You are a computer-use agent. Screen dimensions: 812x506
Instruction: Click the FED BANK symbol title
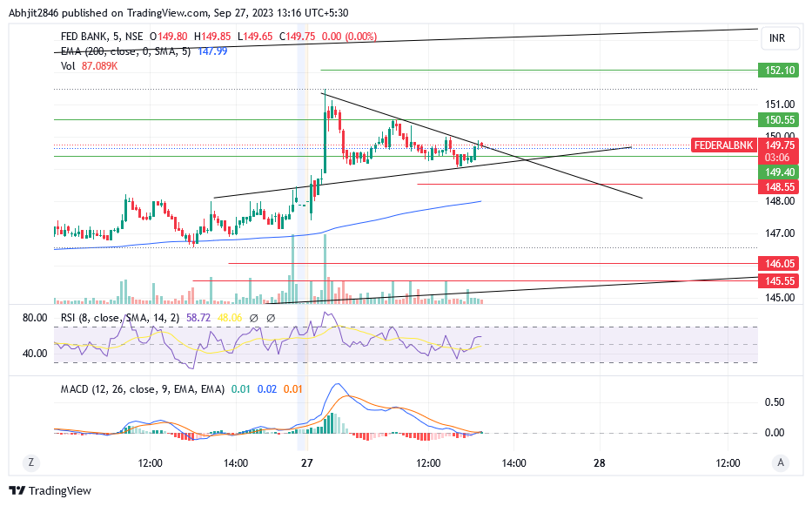click(102, 37)
